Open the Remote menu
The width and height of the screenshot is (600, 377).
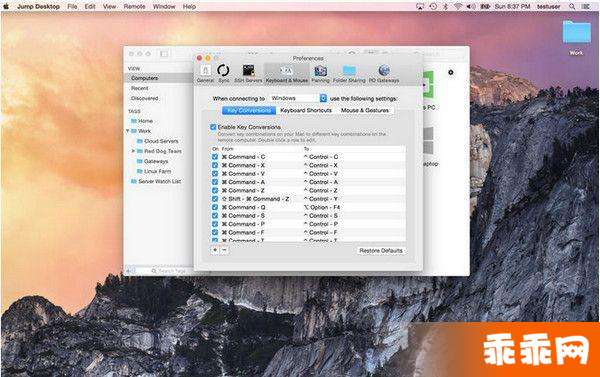(x=134, y=7)
